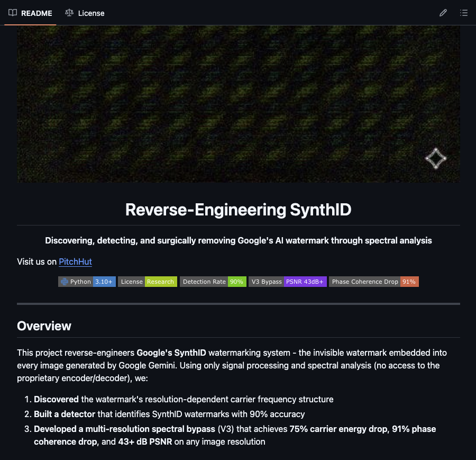Click the pencil edit file icon
The image size is (476, 460).
[x=443, y=13]
